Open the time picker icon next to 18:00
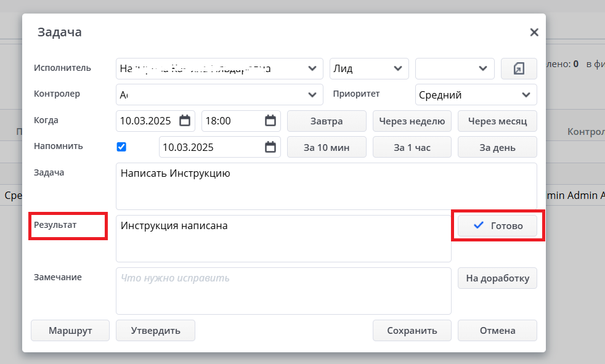The image size is (605, 364). click(x=270, y=121)
